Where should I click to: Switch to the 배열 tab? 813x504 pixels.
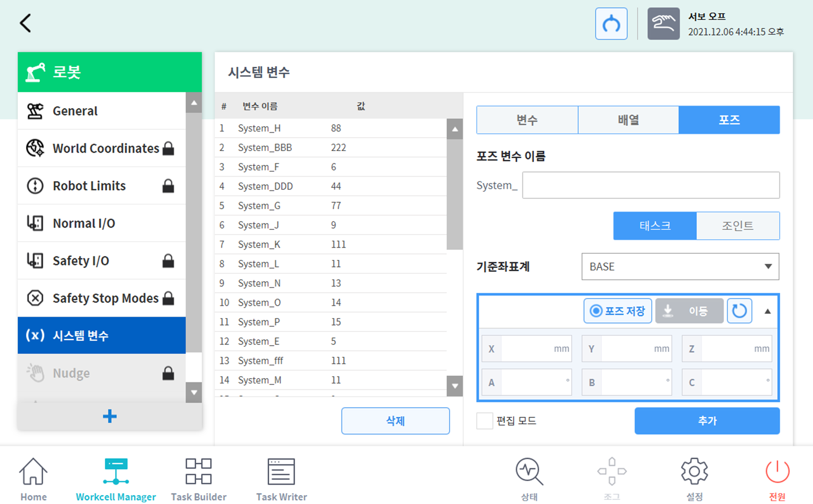click(x=628, y=120)
